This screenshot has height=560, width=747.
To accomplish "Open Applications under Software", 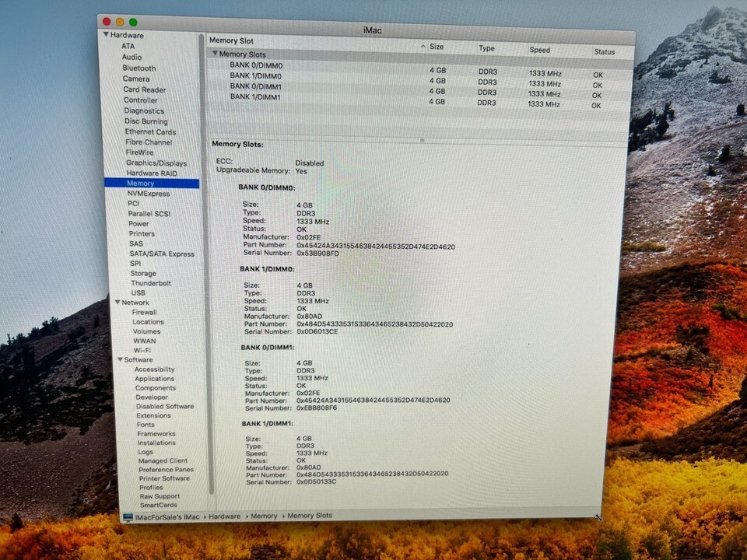I will coord(154,379).
